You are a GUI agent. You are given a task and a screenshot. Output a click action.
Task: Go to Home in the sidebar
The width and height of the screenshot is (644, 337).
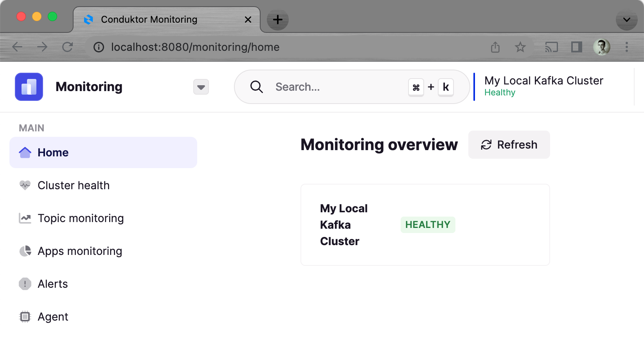(103, 152)
